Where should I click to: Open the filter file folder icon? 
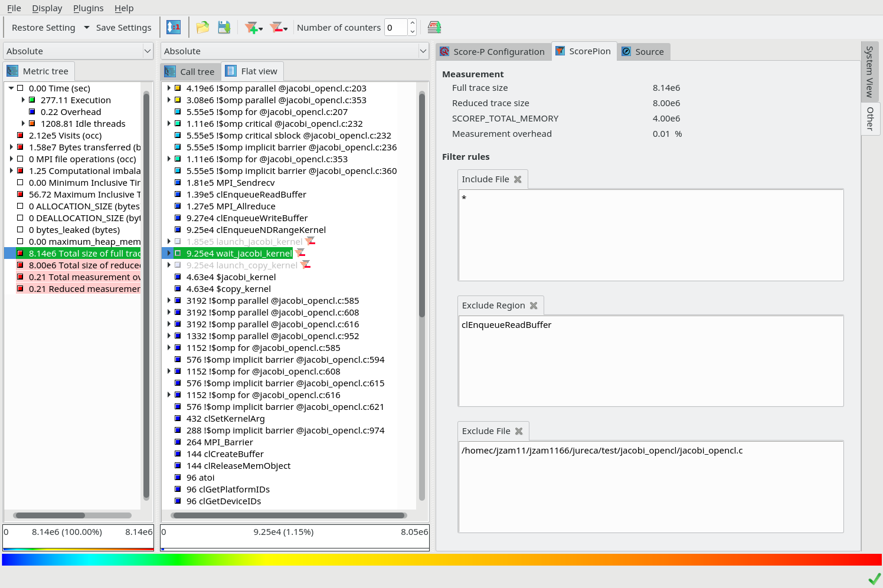coord(202,27)
